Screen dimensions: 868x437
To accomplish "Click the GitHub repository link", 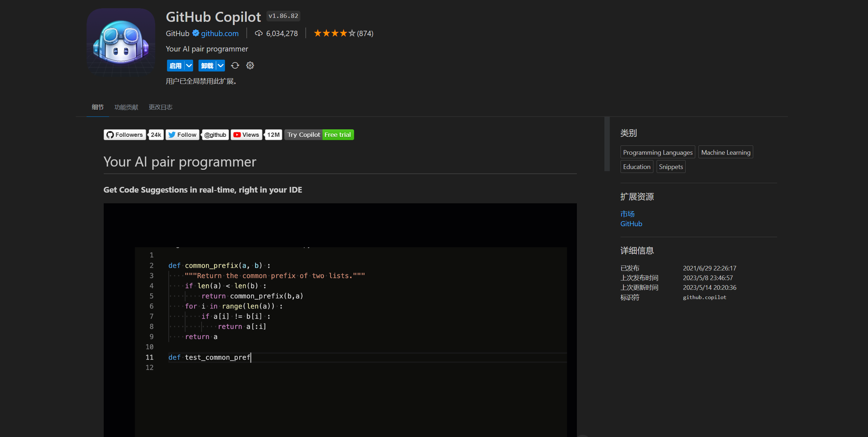I will coord(631,224).
